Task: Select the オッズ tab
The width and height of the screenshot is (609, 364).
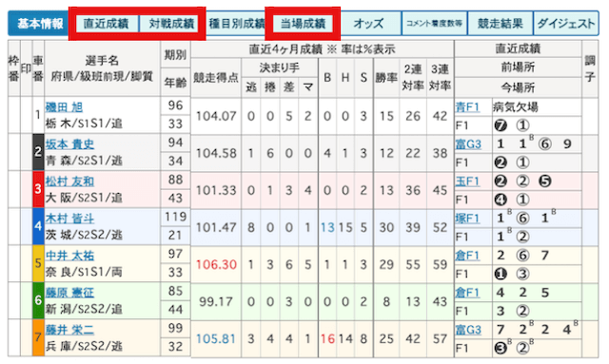Action: click(x=368, y=24)
